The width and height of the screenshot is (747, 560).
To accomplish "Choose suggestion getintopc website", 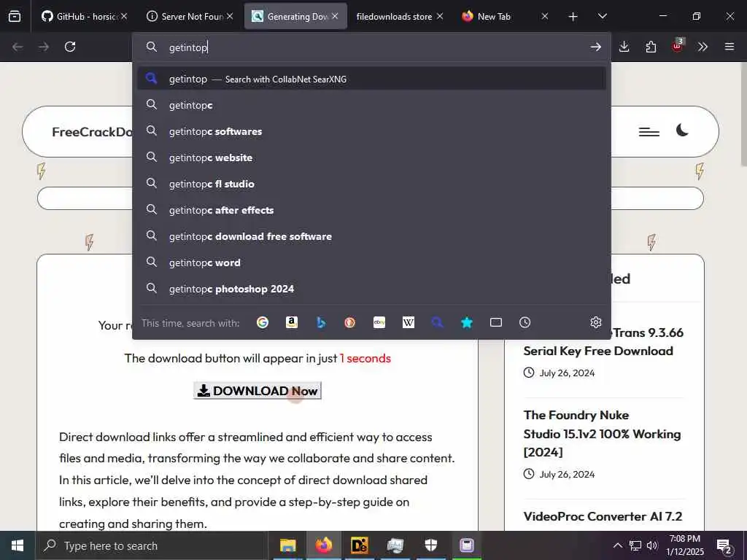I will 371,157.
